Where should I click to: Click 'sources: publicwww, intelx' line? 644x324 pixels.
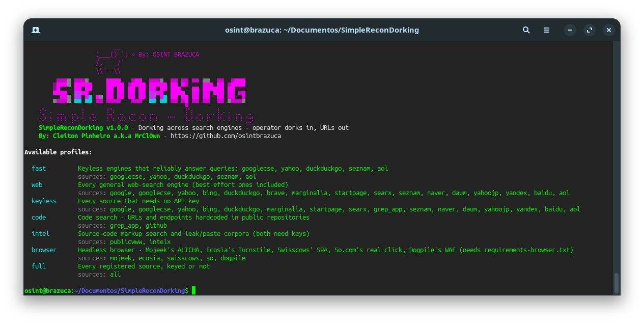(124, 242)
